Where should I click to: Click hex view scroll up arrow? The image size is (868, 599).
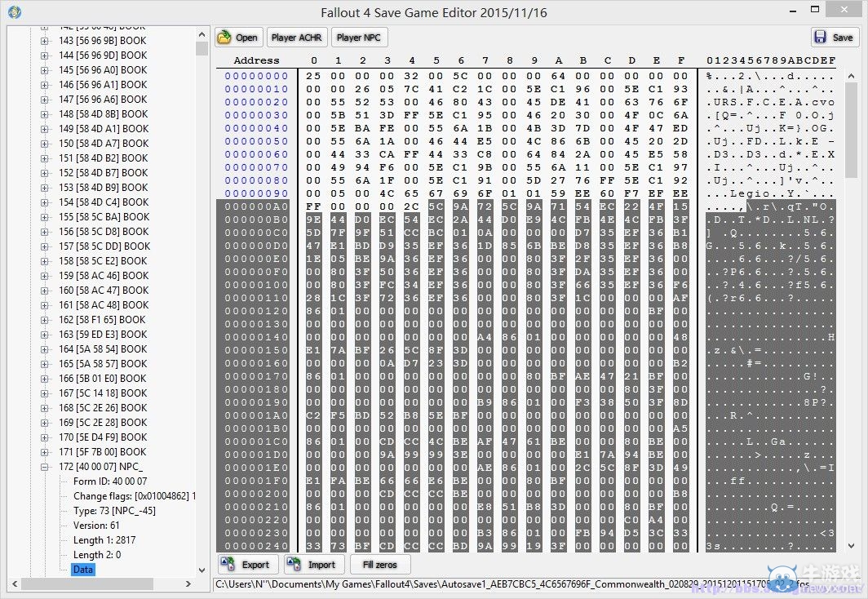coord(851,75)
